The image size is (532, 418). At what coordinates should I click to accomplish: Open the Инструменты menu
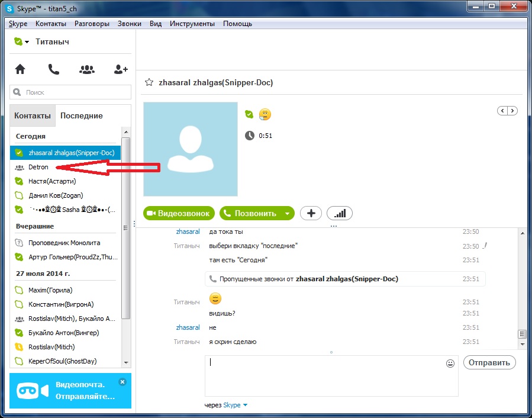tap(192, 24)
